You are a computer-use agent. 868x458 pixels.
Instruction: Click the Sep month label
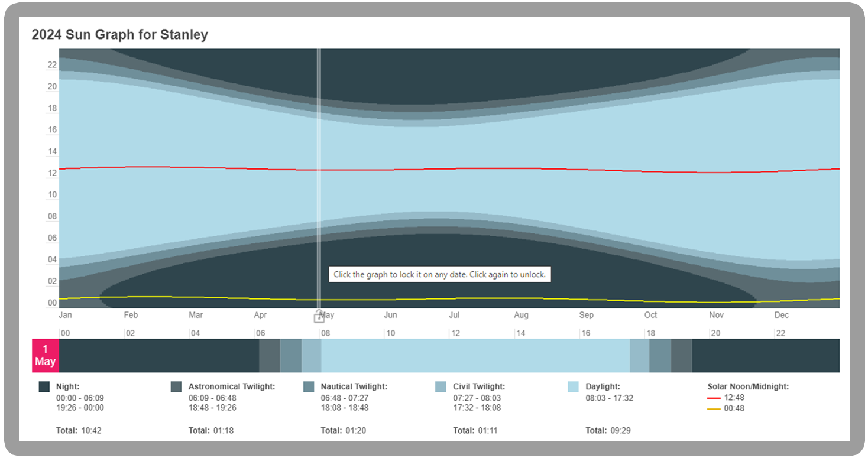(586, 316)
